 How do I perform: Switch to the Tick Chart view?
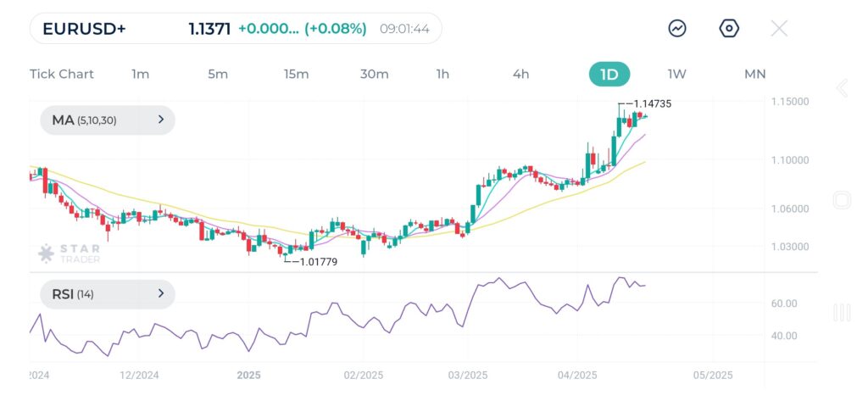point(62,74)
